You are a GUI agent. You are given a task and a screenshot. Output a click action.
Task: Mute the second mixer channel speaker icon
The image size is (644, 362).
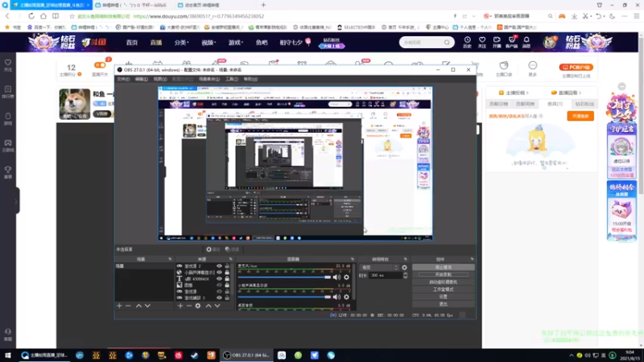coord(336,297)
